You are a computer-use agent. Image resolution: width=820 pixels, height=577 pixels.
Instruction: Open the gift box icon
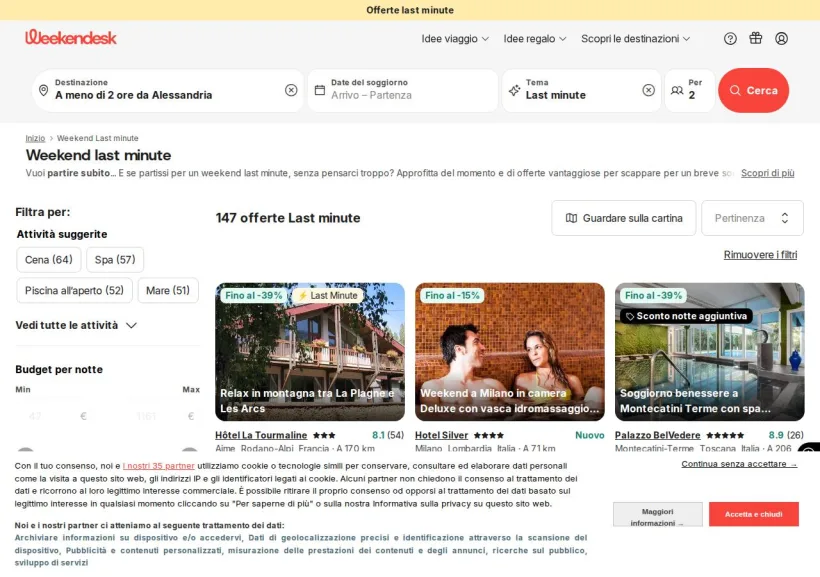[x=756, y=38]
